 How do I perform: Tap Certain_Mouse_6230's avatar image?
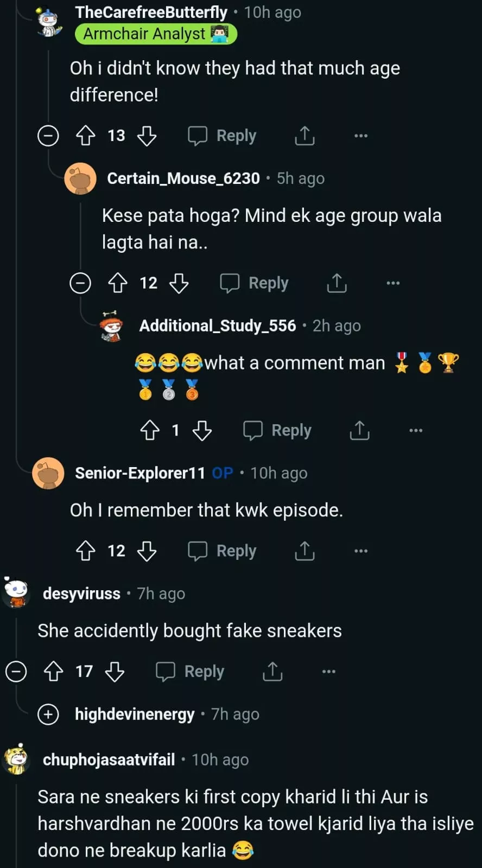[x=80, y=178]
